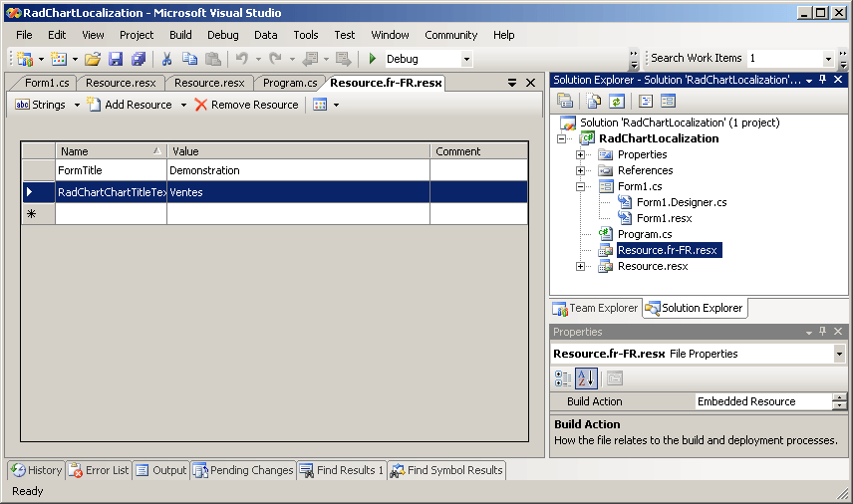The image size is (853, 504).
Task: Save the current file with Save icon
Action: (x=116, y=59)
